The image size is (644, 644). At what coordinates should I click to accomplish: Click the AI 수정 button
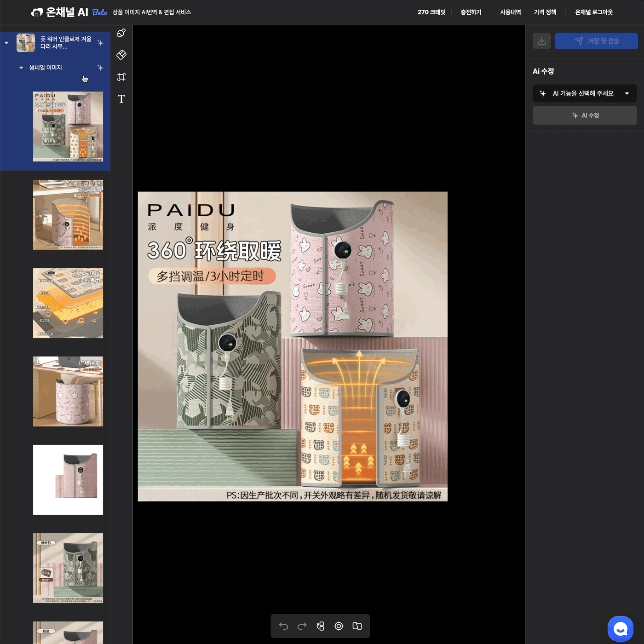[x=585, y=115]
